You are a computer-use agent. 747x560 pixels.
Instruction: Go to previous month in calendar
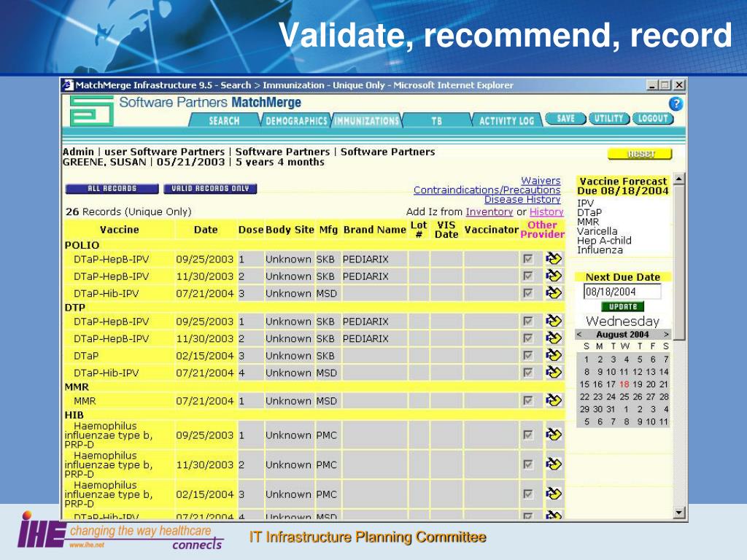click(x=579, y=334)
